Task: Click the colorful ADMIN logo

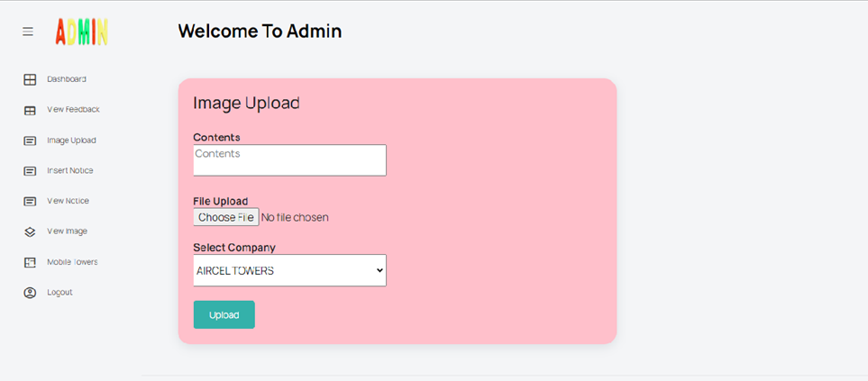Action: click(81, 32)
